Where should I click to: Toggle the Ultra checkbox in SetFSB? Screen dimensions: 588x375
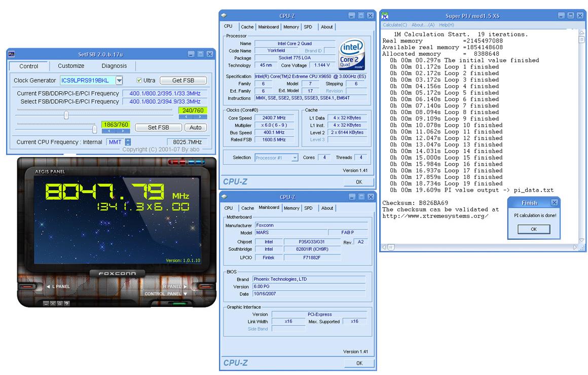pyautogui.click(x=139, y=80)
